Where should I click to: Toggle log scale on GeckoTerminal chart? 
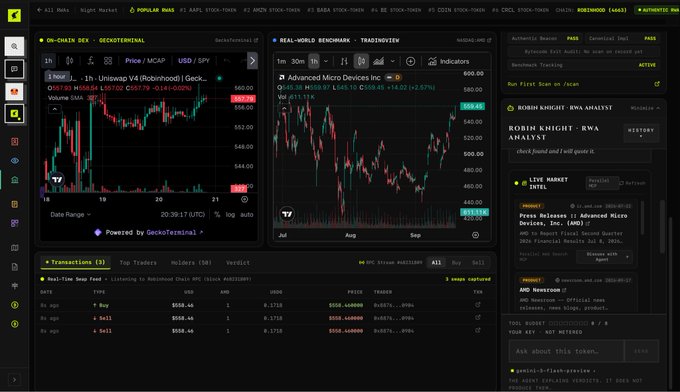coord(230,215)
